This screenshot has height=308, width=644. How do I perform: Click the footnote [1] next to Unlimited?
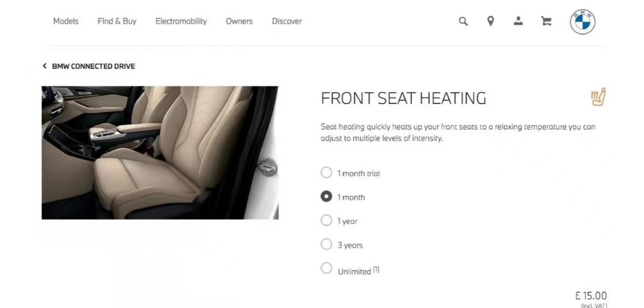coord(376,270)
